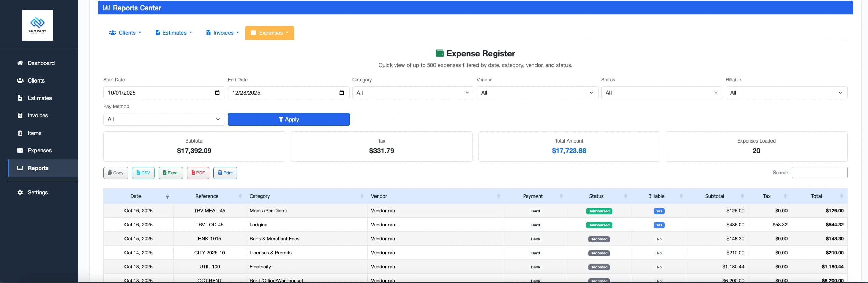Click the Expenses Loaded count 20

coord(756,151)
